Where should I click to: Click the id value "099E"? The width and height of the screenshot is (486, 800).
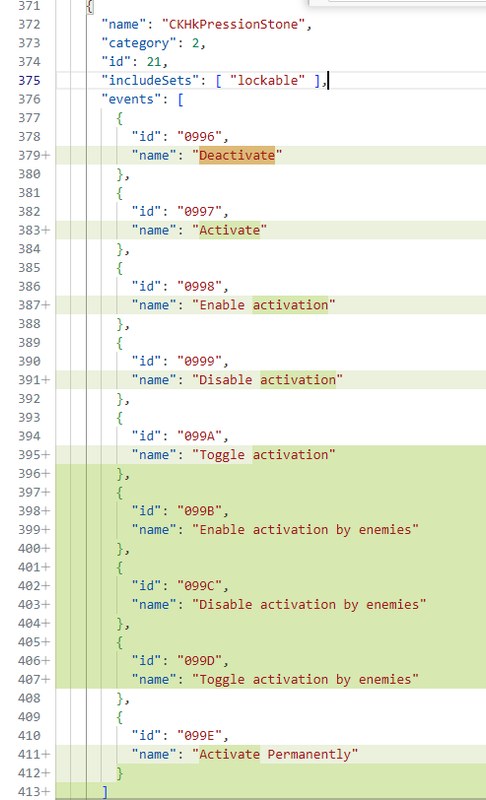tap(199, 736)
